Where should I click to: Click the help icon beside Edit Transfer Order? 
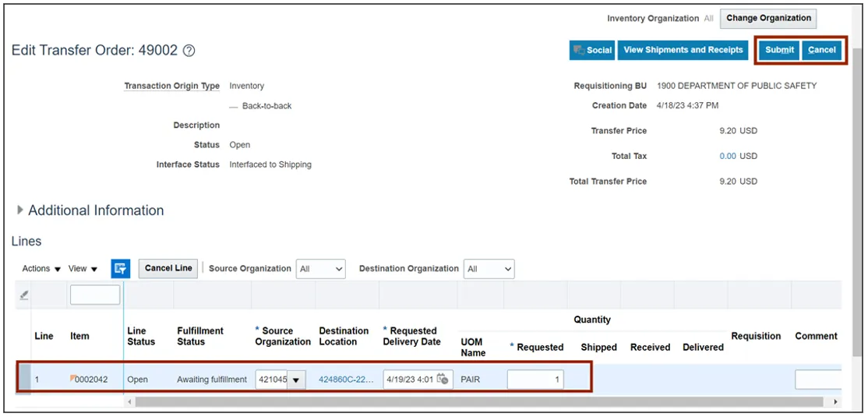pos(189,51)
